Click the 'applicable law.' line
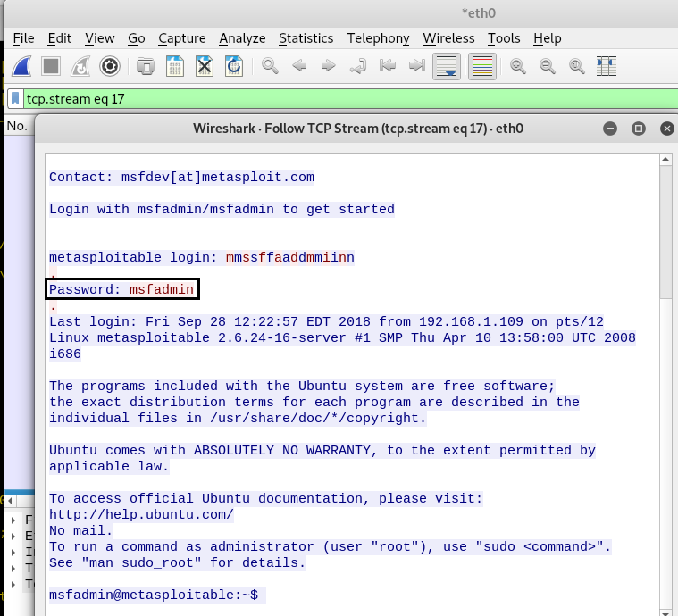This screenshot has width=678, height=616. point(109,466)
